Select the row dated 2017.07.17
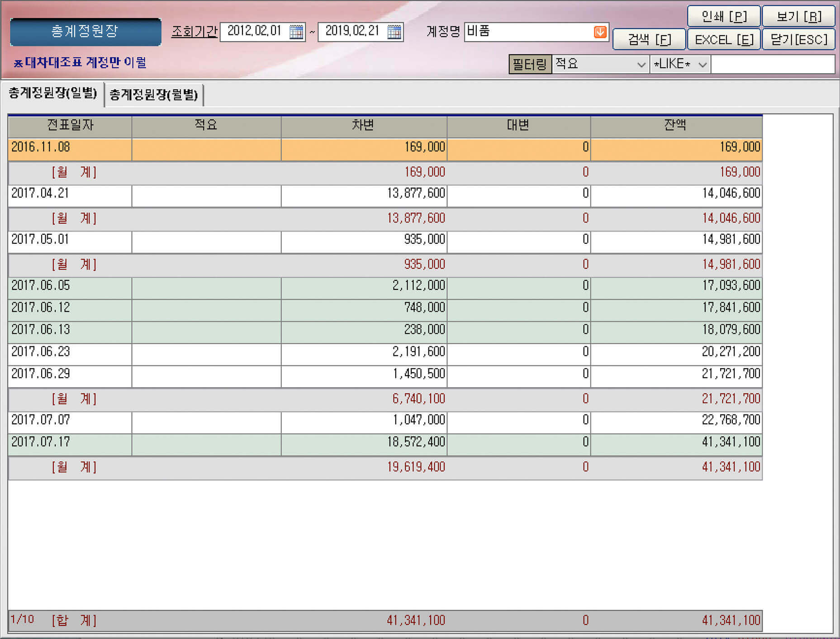Viewport: 840px width, 639px height. (x=385, y=445)
